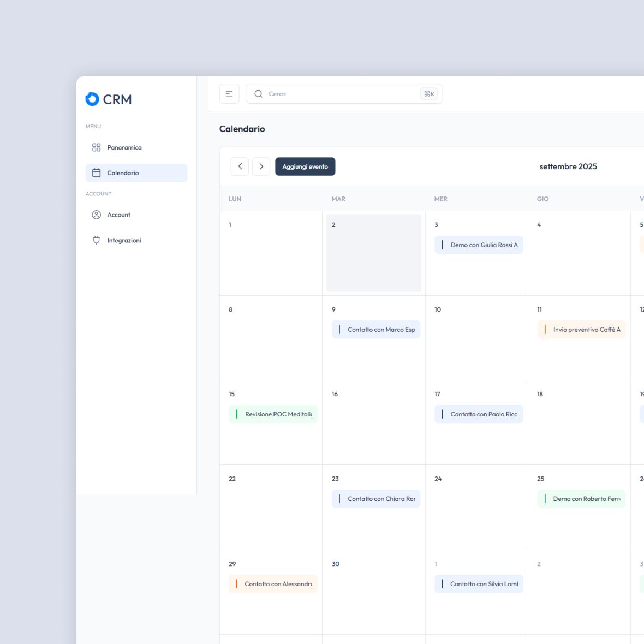Click the Integrazioni plug icon
Viewport: 644px width, 644px height.
tap(96, 240)
